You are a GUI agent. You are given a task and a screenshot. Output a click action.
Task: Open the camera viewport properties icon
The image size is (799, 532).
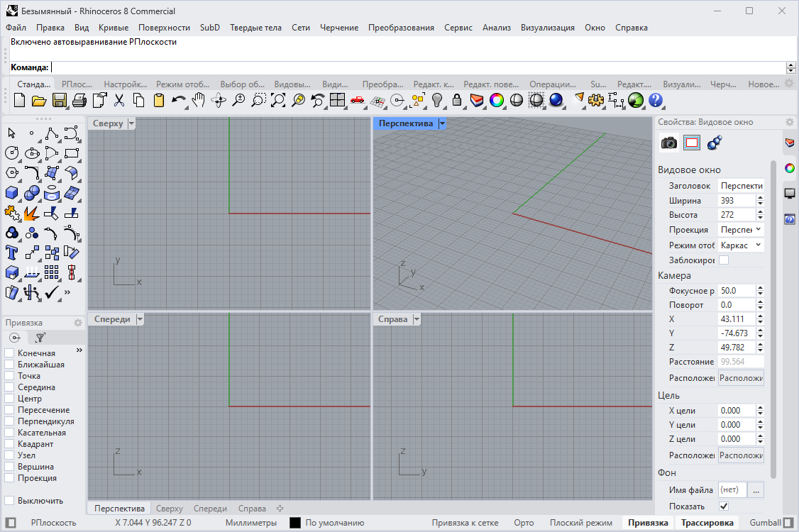[669, 143]
